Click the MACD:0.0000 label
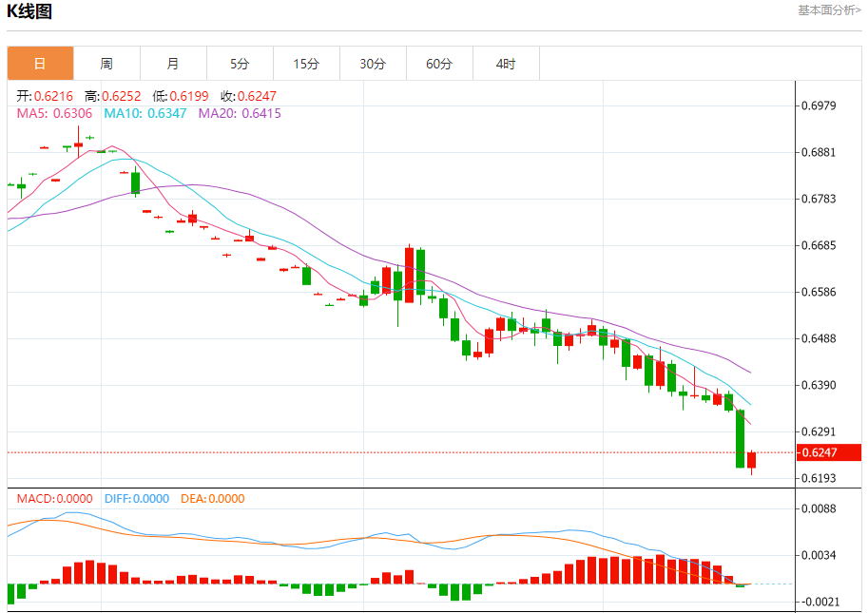Screen dimensions: 868x613 54,498
